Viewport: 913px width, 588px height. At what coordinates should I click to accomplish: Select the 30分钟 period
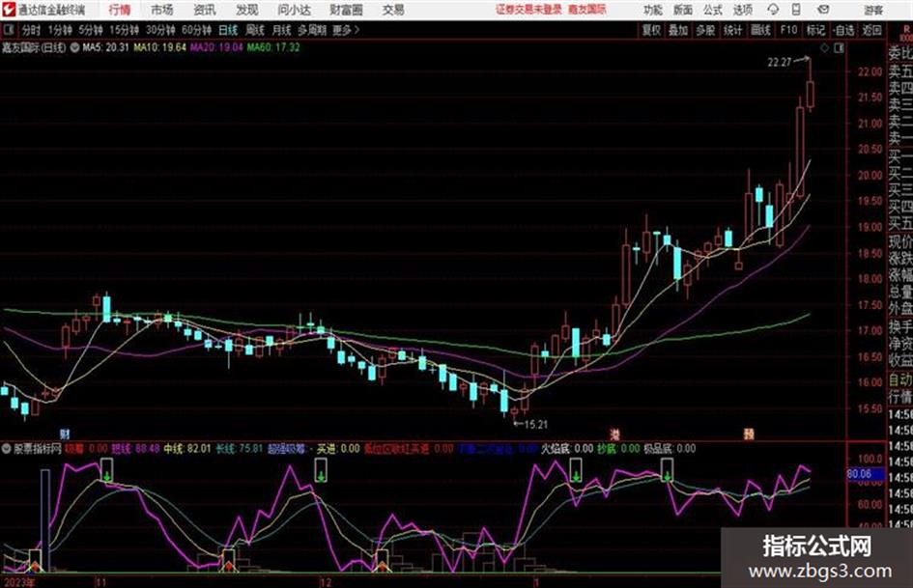(x=160, y=30)
